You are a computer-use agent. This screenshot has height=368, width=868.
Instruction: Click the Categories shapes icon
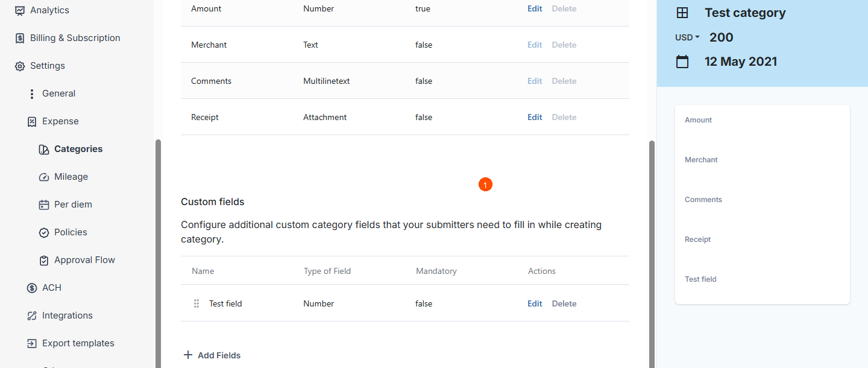pos(43,149)
